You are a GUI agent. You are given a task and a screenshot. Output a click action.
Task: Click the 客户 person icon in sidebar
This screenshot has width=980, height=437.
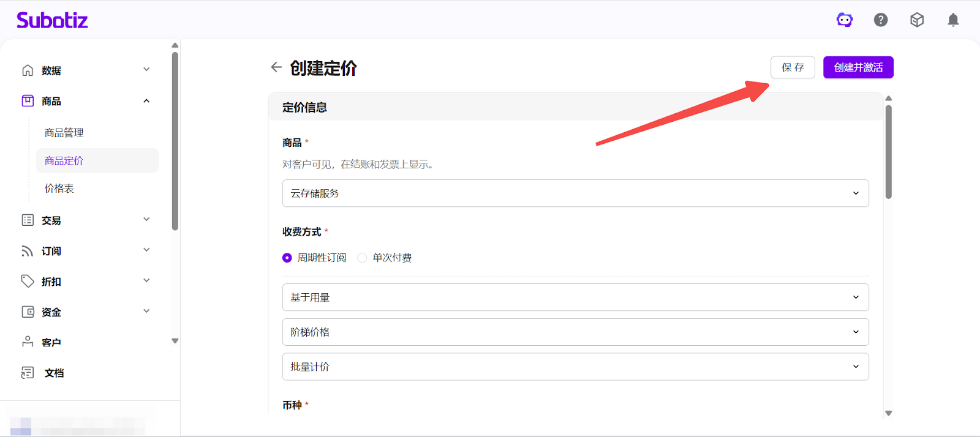(28, 342)
